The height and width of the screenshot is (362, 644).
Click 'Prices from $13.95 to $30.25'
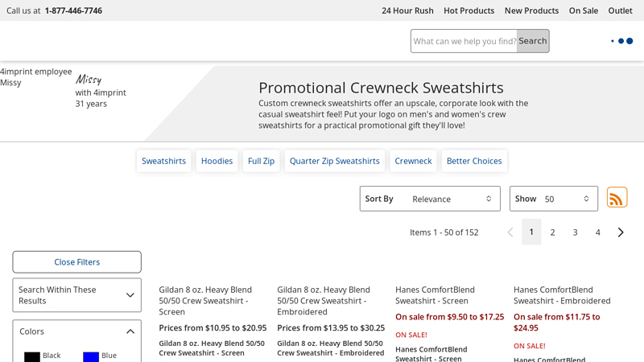331,328
